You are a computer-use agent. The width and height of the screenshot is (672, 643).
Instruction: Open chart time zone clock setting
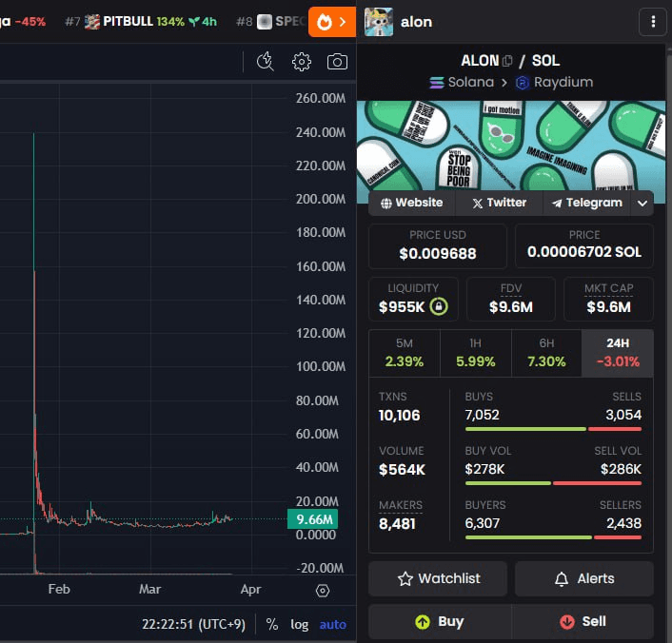(x=193, y=624)
